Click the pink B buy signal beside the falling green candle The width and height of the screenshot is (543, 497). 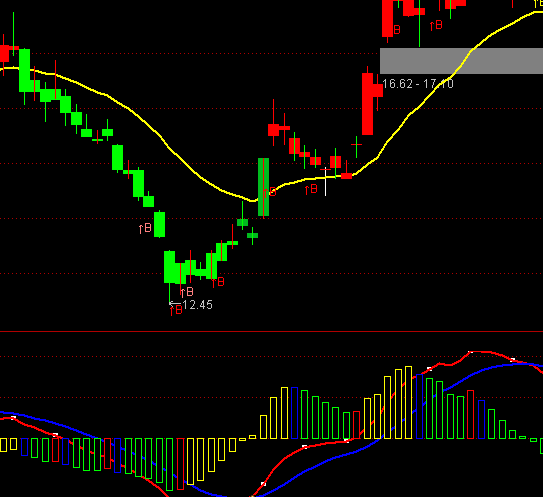pos(145,228)
